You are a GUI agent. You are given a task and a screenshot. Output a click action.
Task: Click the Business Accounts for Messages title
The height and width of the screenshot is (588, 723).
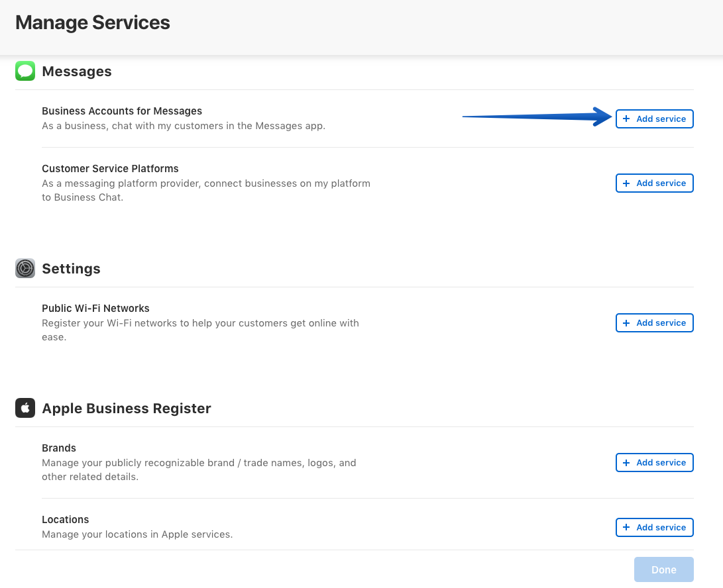tap(122, 111)
